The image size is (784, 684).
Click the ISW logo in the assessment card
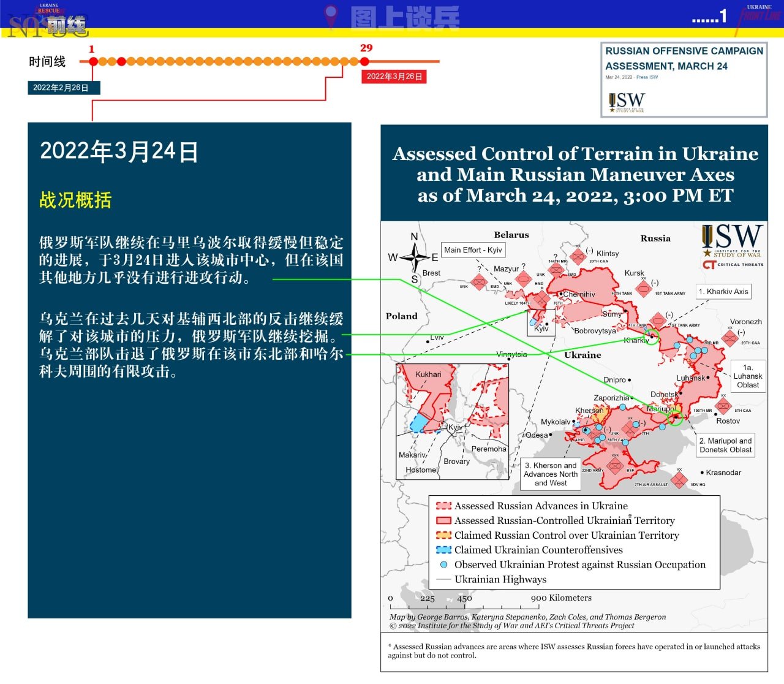(x=627, y=102)
